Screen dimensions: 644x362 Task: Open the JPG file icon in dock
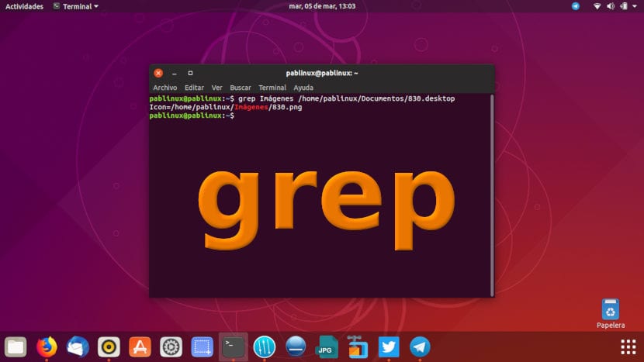coord(327,347)
